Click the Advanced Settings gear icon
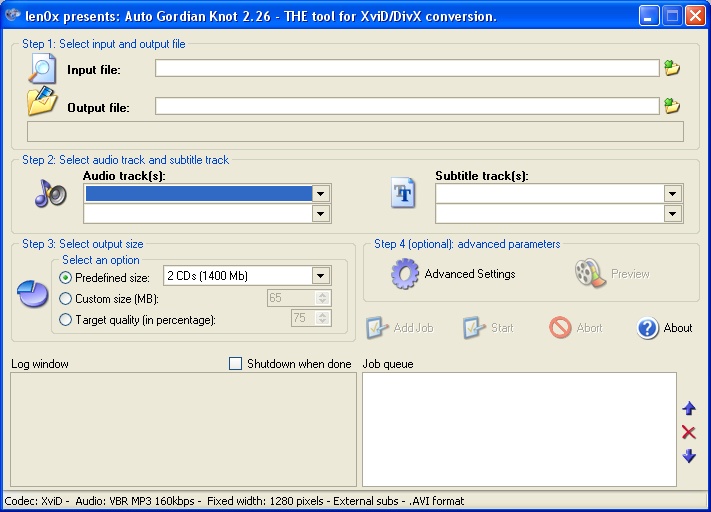Image resolution: width=711 pixels, height=512 pixels. pos(404,274)
